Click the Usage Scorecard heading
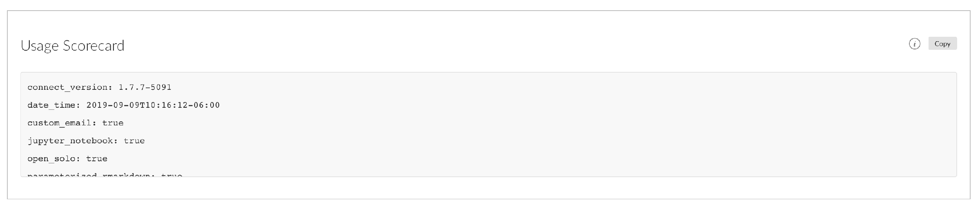Screen dimensions: 980x207 [72, 45]
